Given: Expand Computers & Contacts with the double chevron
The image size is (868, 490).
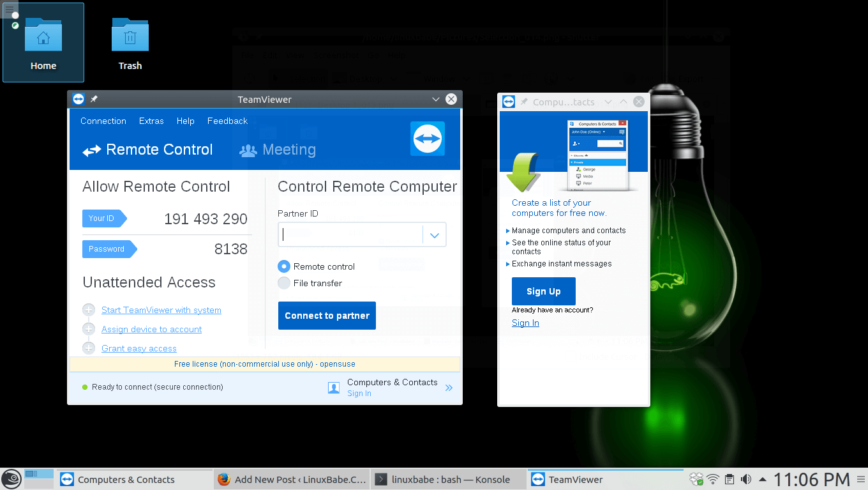Looking at the screenshot, I should click(449, 388).
